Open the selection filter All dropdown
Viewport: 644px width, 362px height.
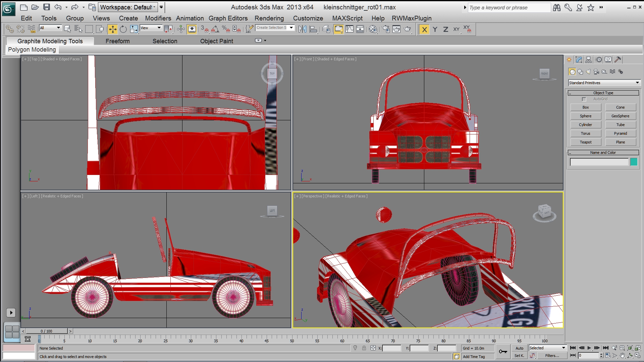click(x=50, y=28)
